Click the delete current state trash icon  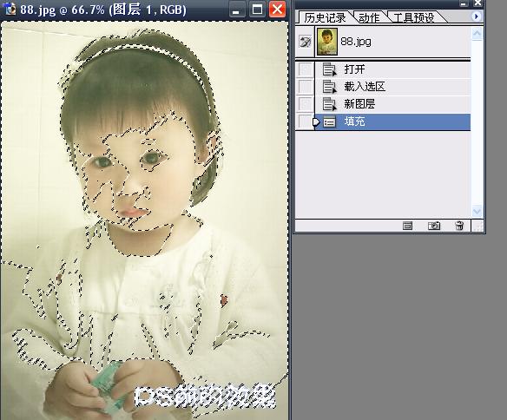tap(459, 226)
